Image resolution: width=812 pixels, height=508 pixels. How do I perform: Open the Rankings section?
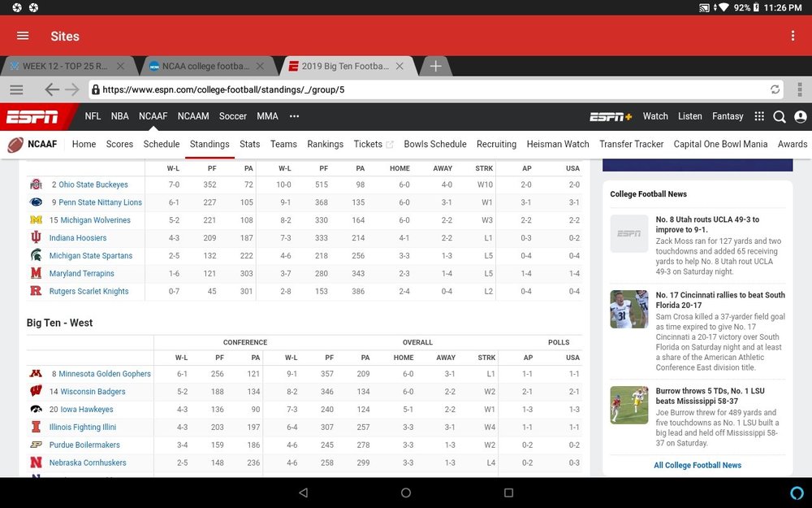pos(326,144)
